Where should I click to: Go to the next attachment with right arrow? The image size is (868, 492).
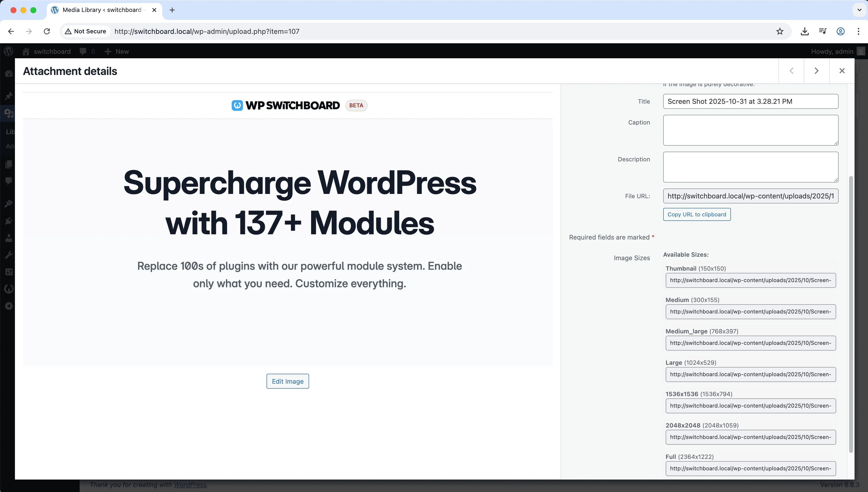point(817,71)
